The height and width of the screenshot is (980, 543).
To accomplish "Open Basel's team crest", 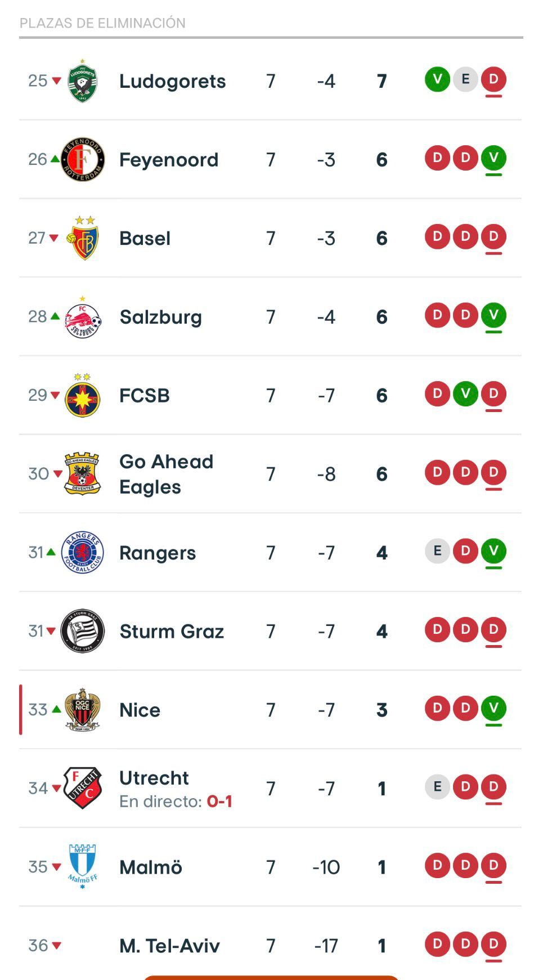I will 83,238.
